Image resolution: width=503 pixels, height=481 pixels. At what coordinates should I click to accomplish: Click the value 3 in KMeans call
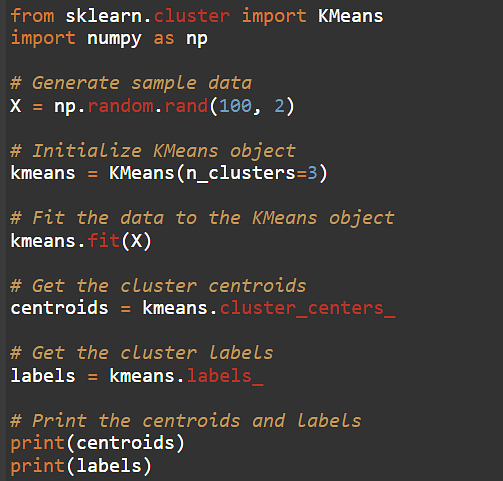pos(312,173)
